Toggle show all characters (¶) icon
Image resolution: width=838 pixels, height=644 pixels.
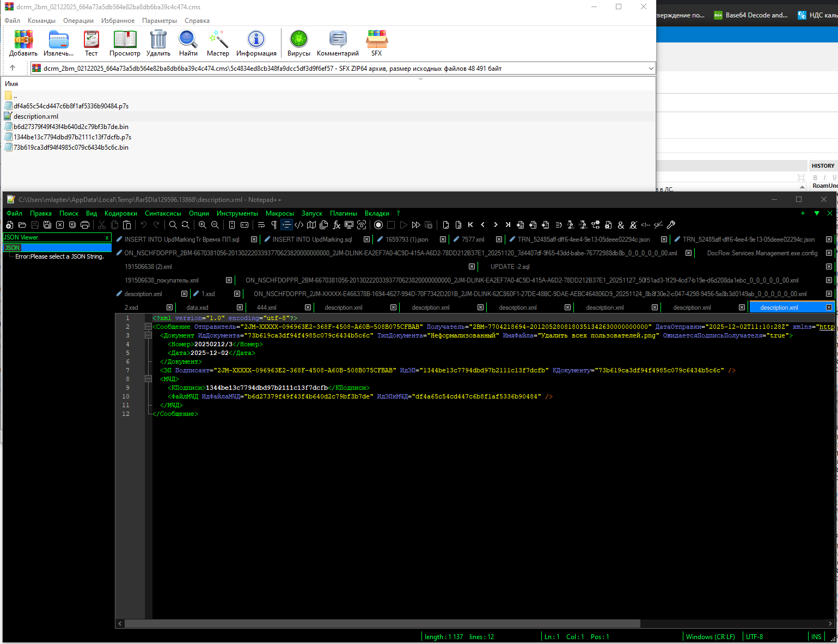(x=274, y=225)
